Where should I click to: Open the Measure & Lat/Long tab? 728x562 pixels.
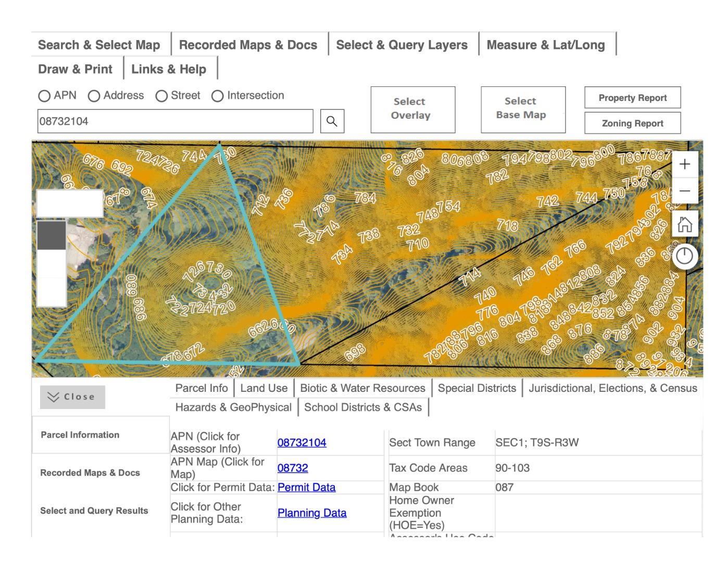coord(545,45)
